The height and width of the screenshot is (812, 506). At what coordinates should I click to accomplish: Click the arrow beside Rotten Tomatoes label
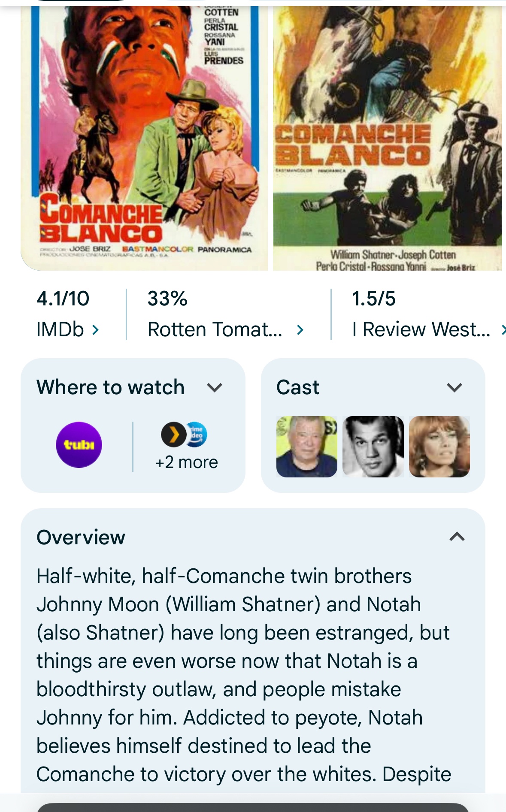pos(300,329)
